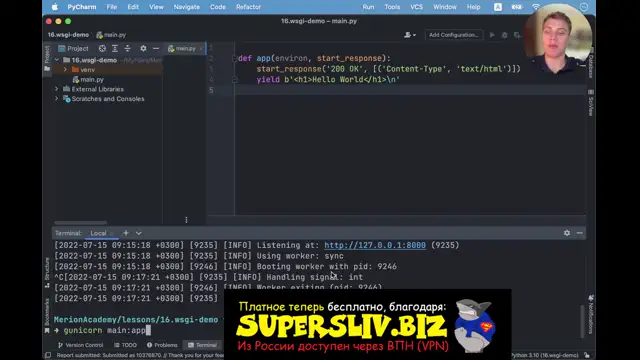Open the Apple menu
The image size is (640, 360).
[54, 7]
